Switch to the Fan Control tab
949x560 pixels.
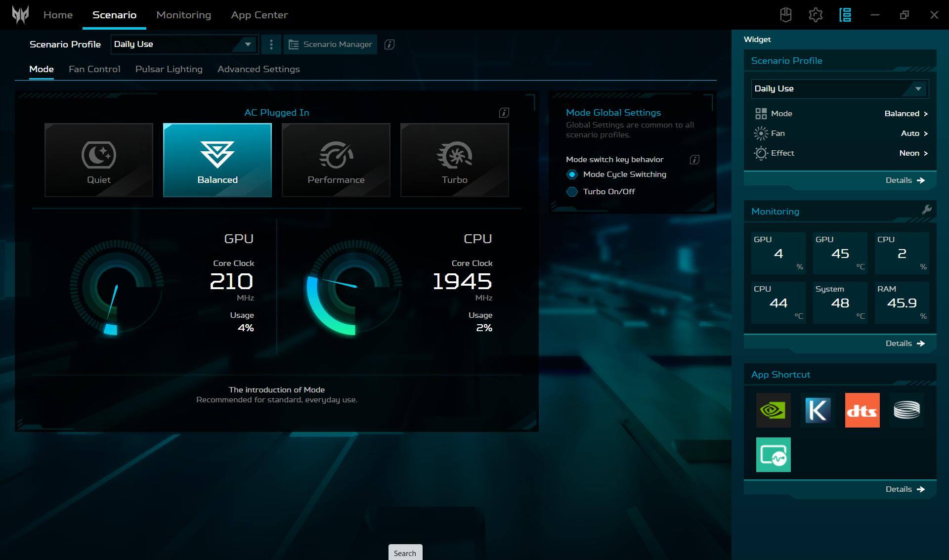(x=94, y=69)
